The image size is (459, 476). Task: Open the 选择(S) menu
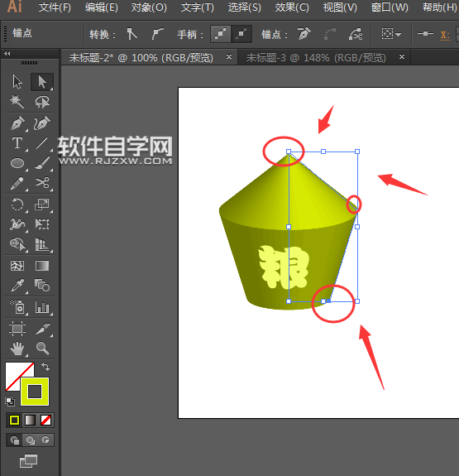click(x=245, y=7)
